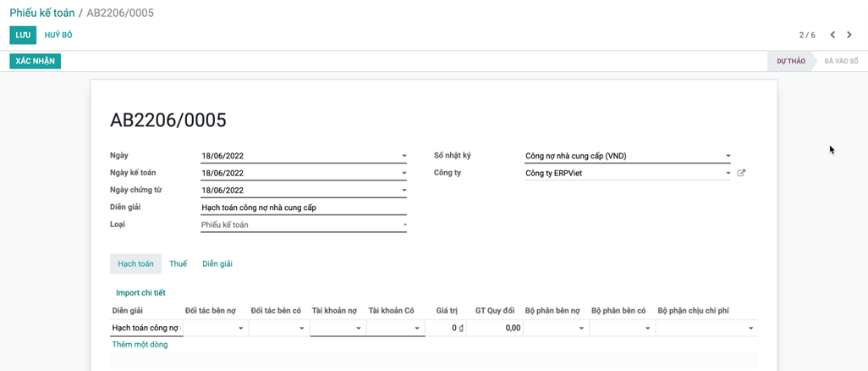
Task: Click the Diễn giải field with Hạch toán công nợ nhà cung cấp
Action: click(304, 208)
